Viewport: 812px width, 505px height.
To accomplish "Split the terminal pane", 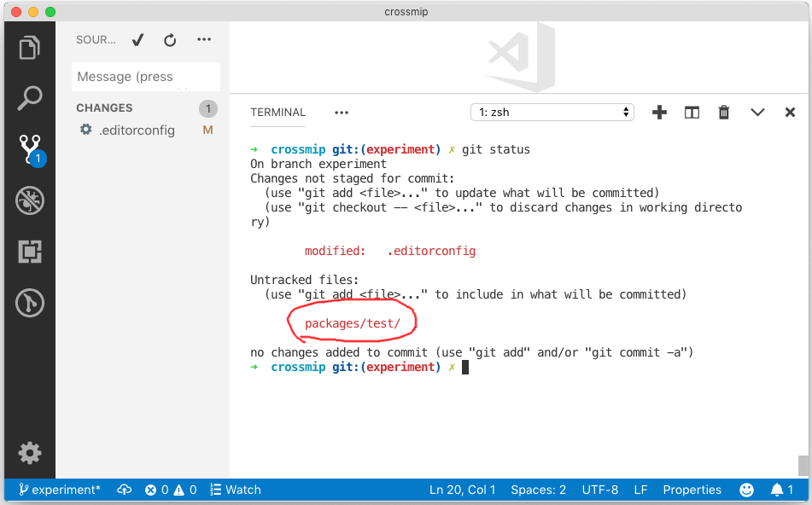I will 692,112.
